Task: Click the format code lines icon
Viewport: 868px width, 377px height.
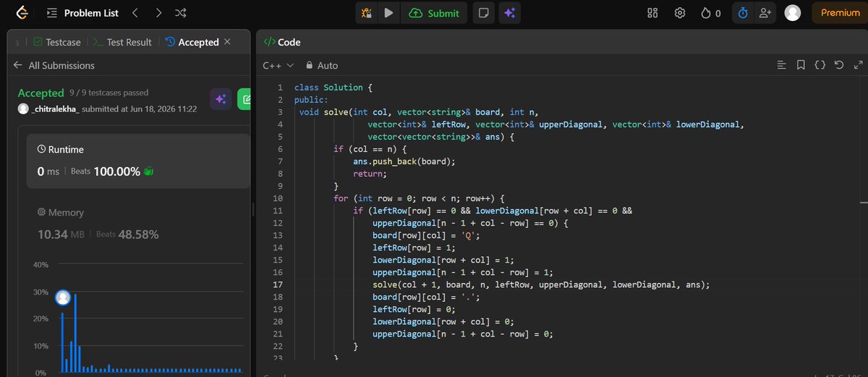Action: click(781, 65)
